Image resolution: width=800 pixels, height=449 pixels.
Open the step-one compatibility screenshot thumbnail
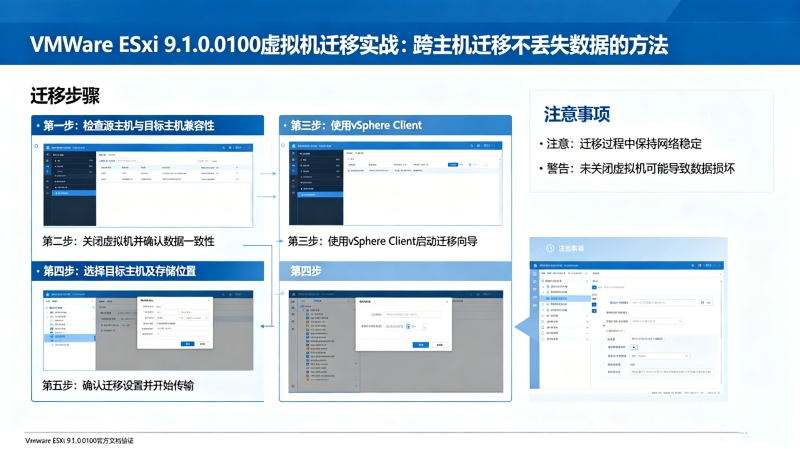point(148,185)
